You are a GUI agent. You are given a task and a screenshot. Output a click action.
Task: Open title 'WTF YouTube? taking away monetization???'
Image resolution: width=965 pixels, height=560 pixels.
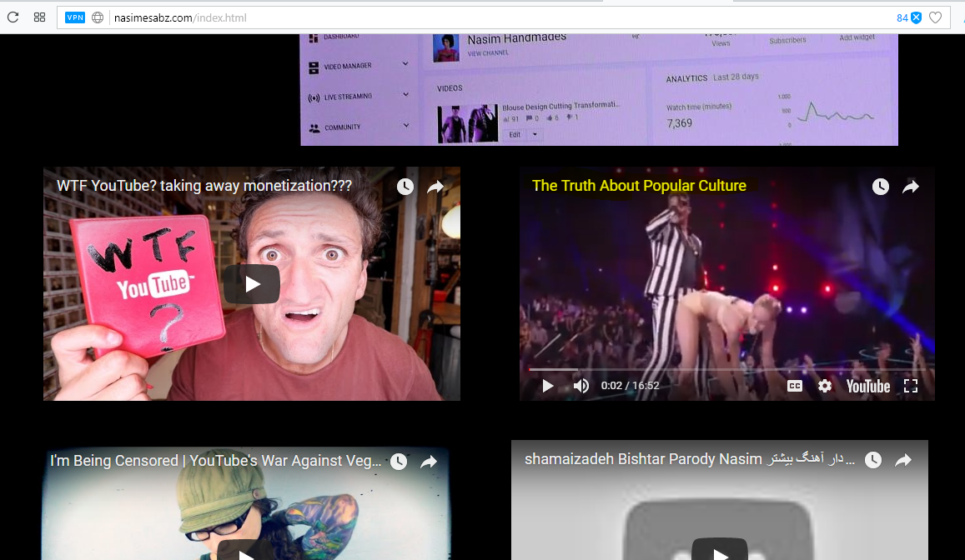tap(204, 186)
